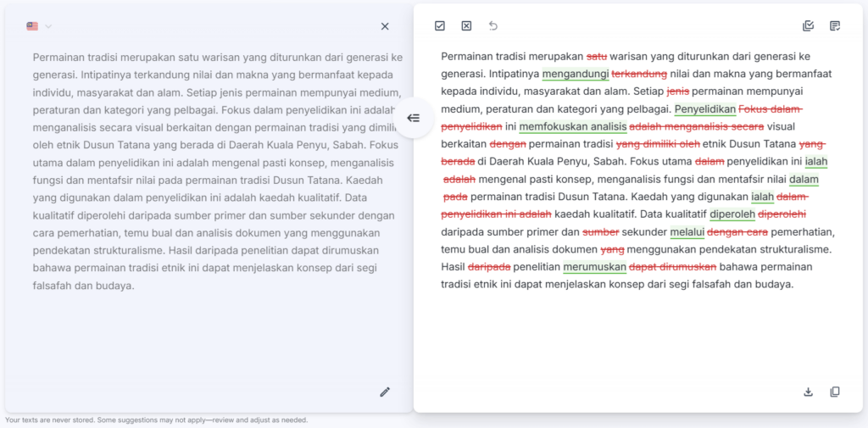Click the reject all changes X icon
Screen dimensions: 868x428
466,26
